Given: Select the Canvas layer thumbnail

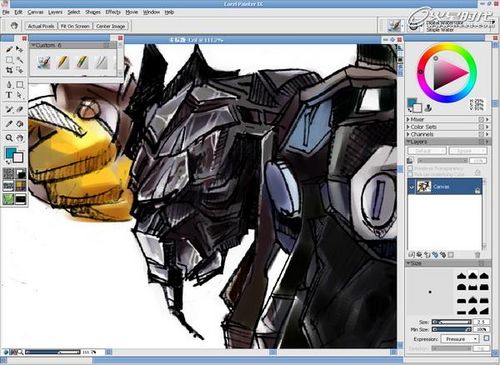Looking at the screenshot, I should [423, 187].
